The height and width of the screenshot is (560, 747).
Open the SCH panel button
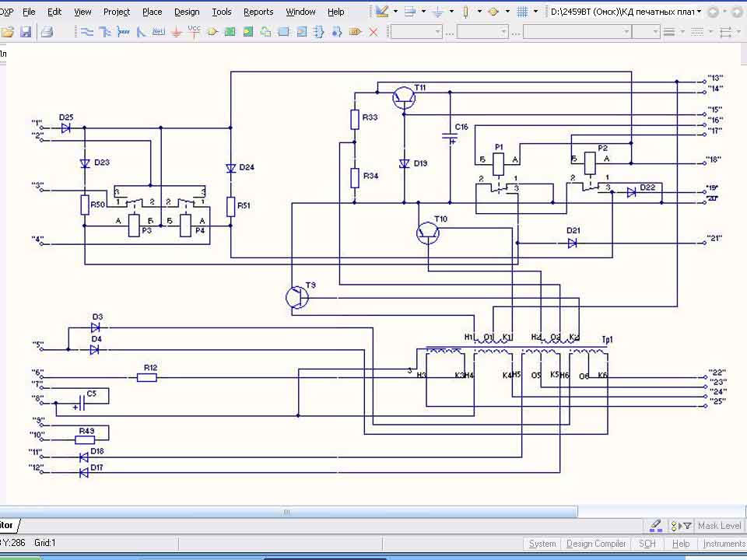pyautogui.click(x=647, y=544)
